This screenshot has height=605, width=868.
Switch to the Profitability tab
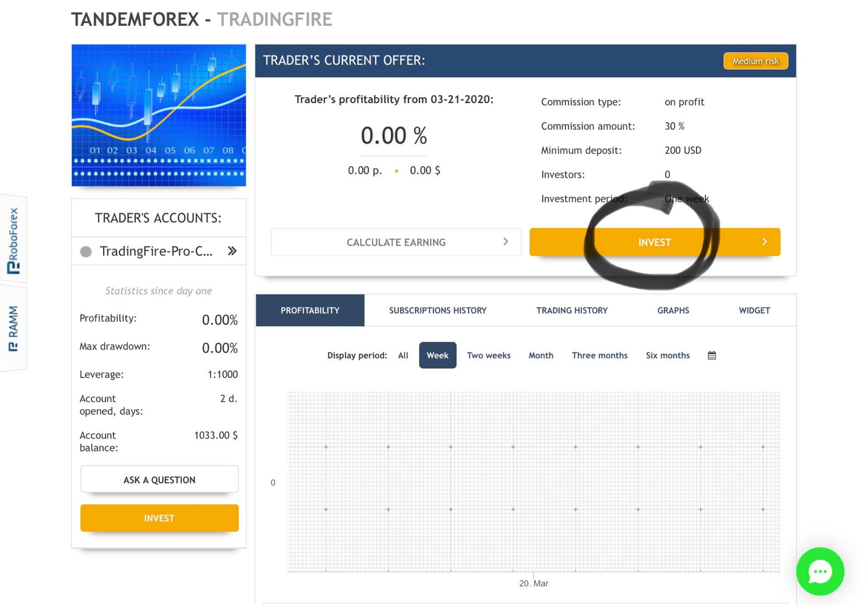coord(310,311)
